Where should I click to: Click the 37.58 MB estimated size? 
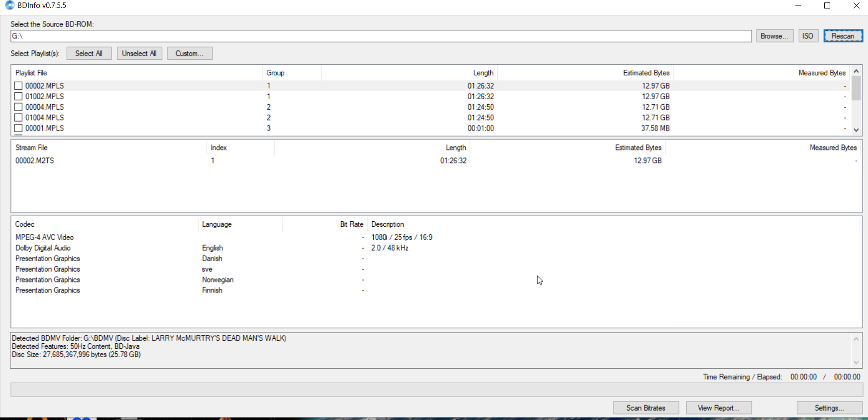coord(655,128)
